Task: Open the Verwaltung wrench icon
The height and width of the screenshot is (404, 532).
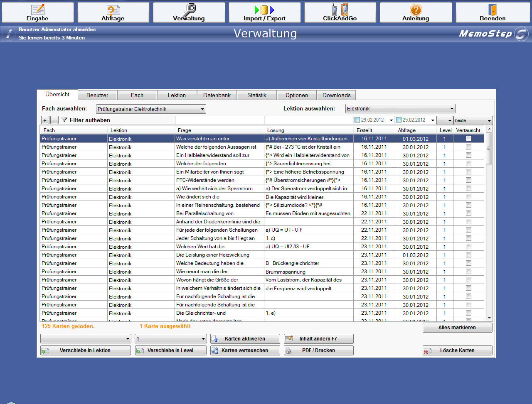Action: (x=189, y=9)
